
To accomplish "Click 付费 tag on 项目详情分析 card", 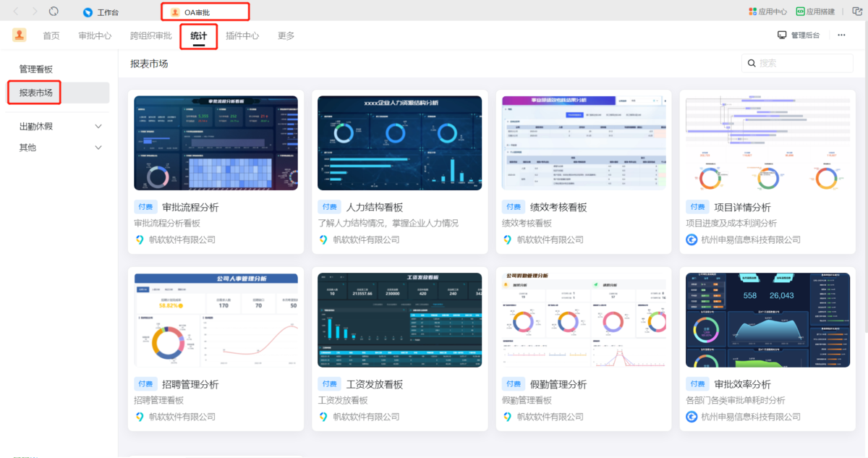I will coord(698,207).
